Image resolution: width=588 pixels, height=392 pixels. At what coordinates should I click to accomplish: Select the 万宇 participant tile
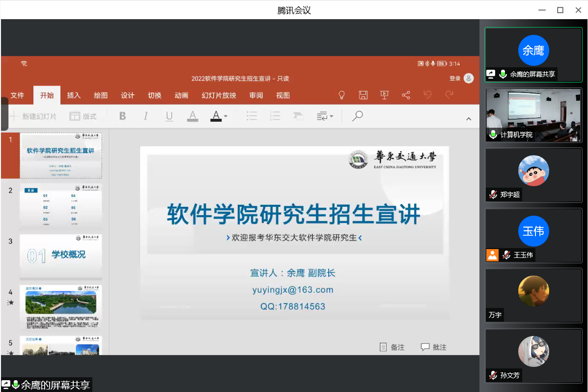(x=533, y=296)
